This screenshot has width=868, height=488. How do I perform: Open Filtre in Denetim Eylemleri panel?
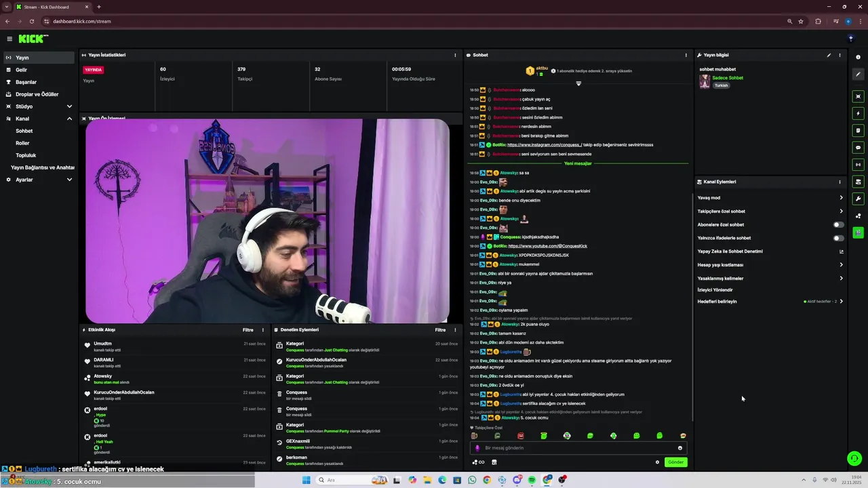440,330
